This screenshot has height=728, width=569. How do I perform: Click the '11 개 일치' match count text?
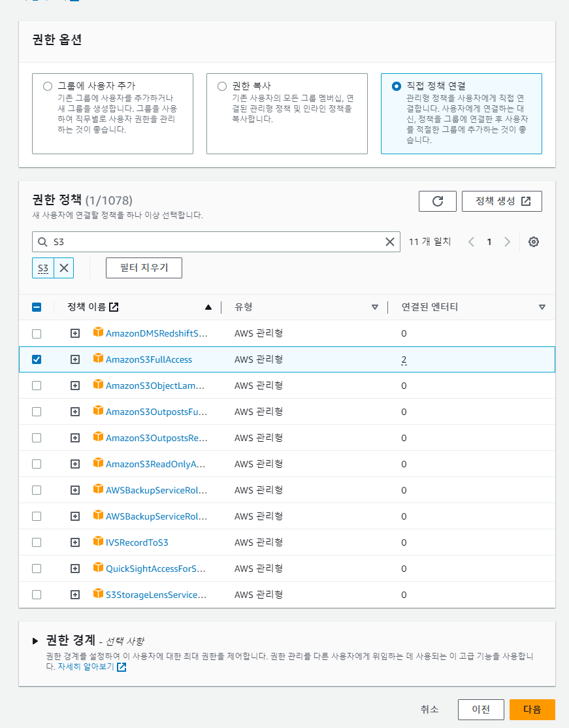click(430, 242)
